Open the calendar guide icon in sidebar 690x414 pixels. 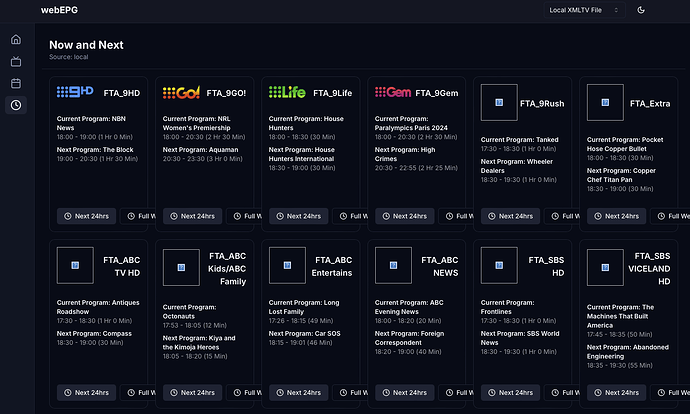click(x=16, y=83)
